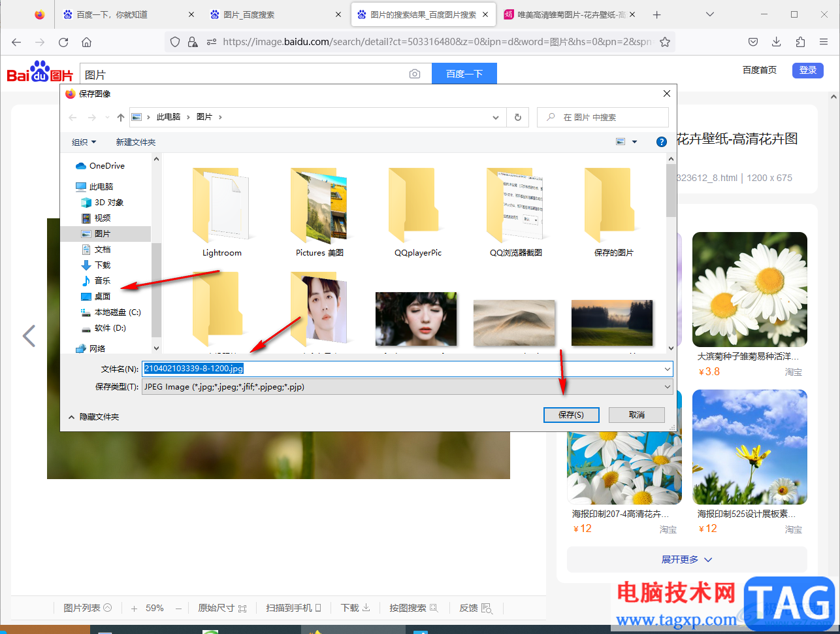This screenshot has height=634, width=840.
Task: List all tabs dropdown arrow
Action: (x=710, y=14)
